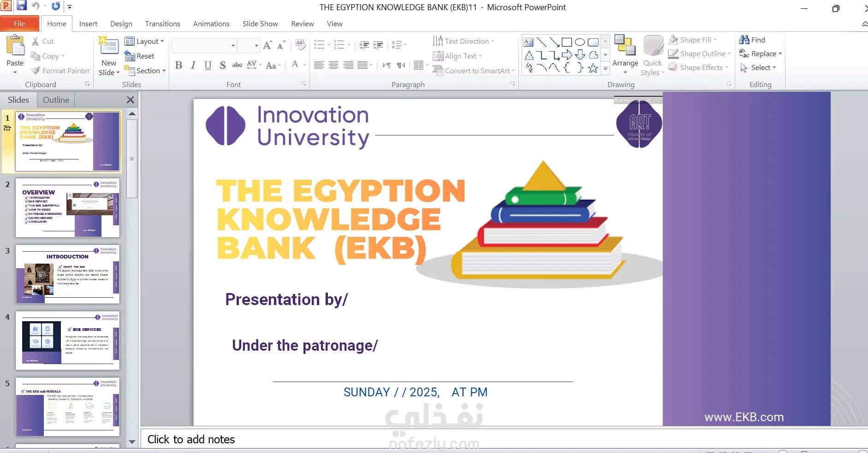Screen dimensions: 868x453
Task: Expand the Shape Effects menu
Action: point(698,67)
